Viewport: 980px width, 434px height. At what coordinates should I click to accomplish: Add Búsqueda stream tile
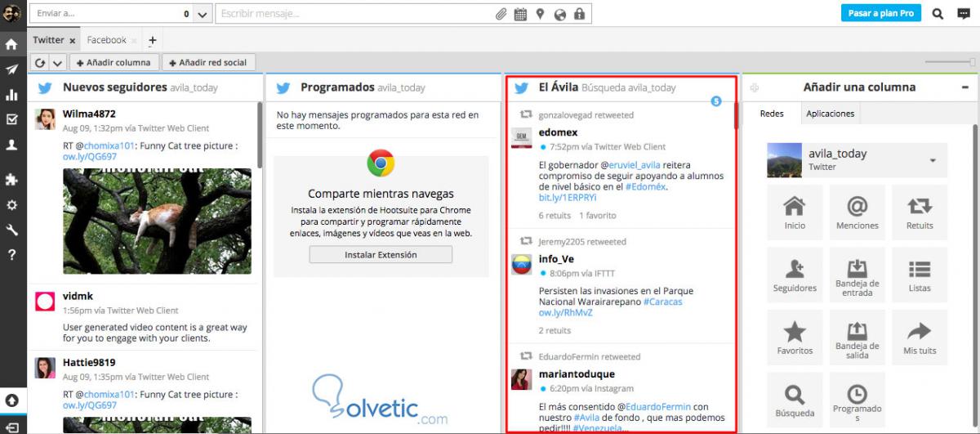point(795,400)
